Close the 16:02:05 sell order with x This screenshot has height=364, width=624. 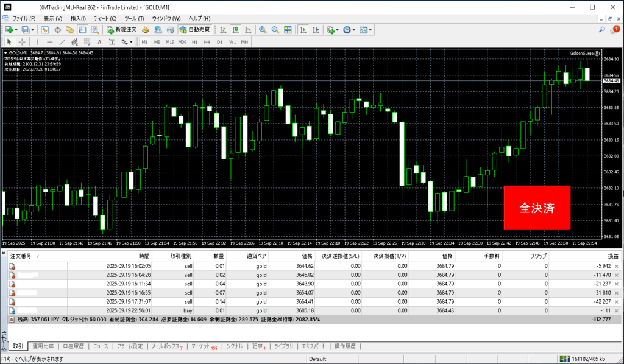[617, 267]
